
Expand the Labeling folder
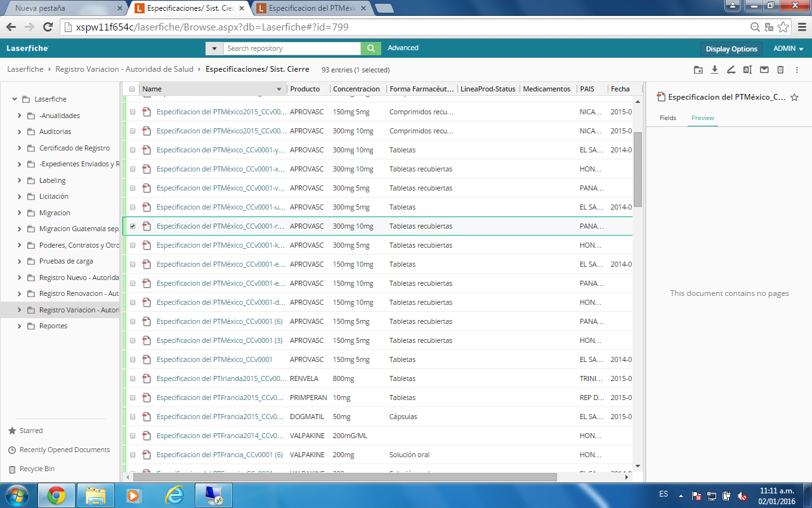[x=20, y=180]
